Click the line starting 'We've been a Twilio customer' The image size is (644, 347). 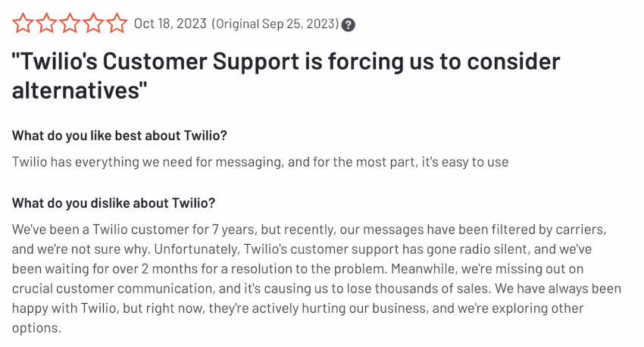309,229
